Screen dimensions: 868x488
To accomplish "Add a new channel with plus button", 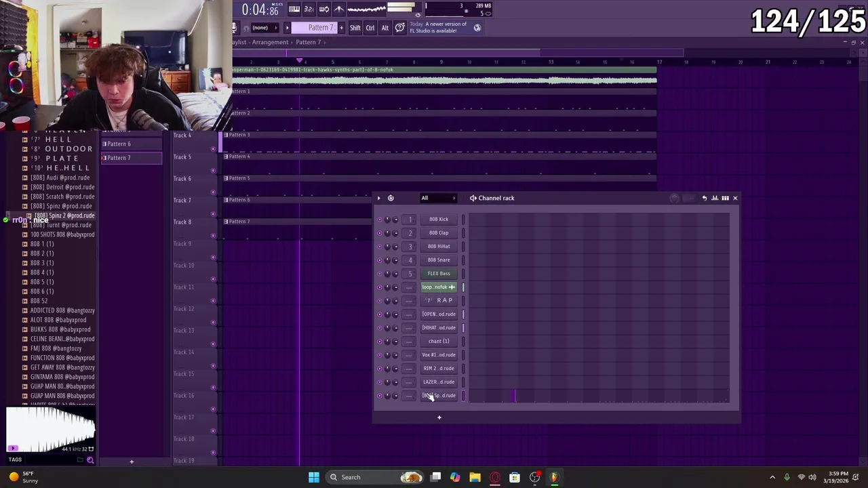I will point(439,418).
